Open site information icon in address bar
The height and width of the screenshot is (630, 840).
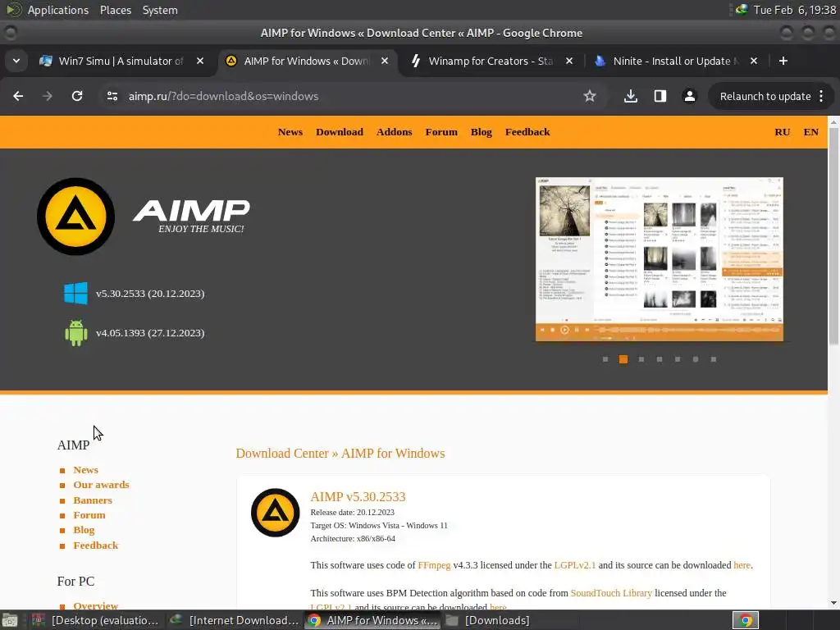(x=112, y=96)
